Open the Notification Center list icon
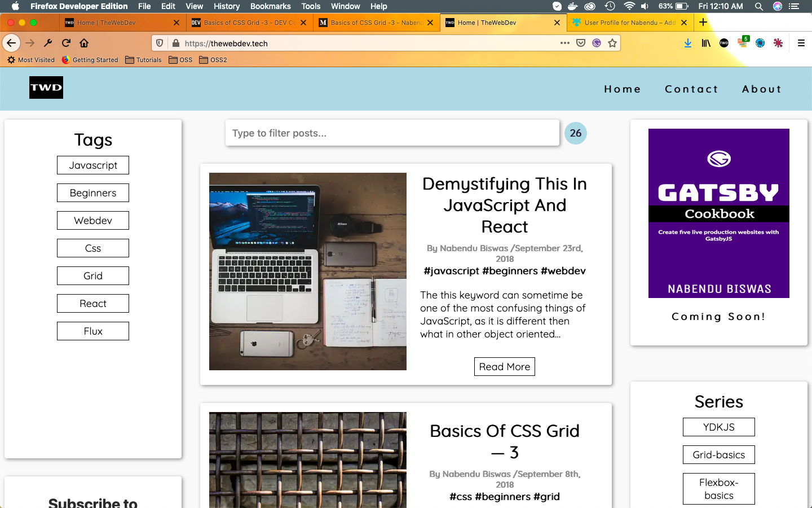812x508 pixels. pos(795,6)
